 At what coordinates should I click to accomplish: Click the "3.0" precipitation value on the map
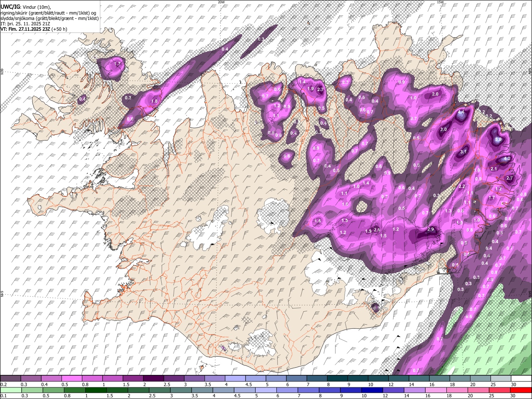pyautogui.click(x=443, y=129)
